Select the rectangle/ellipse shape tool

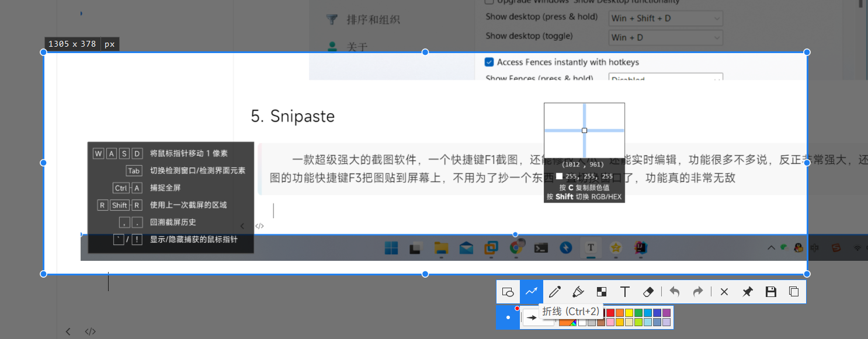click(x=508, y=292)
